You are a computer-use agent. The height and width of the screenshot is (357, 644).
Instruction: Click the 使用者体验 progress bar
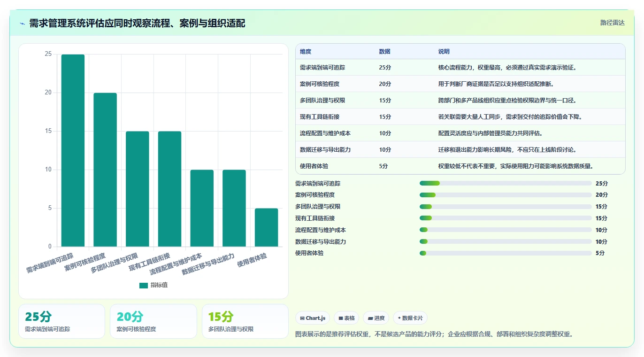(506, 253)
